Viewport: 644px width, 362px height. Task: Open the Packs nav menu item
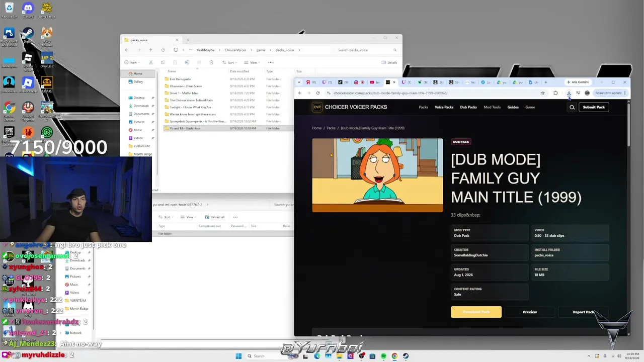423,107
